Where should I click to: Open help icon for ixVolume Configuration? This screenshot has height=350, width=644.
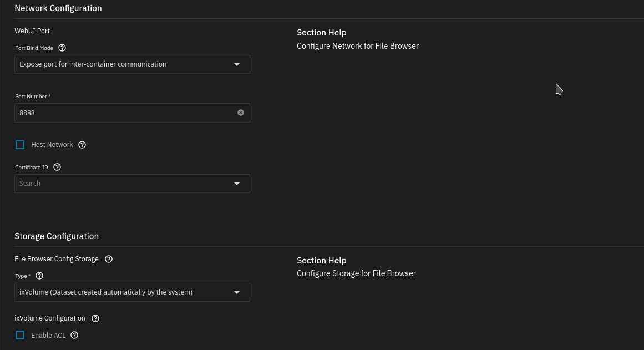click(95, 318)
